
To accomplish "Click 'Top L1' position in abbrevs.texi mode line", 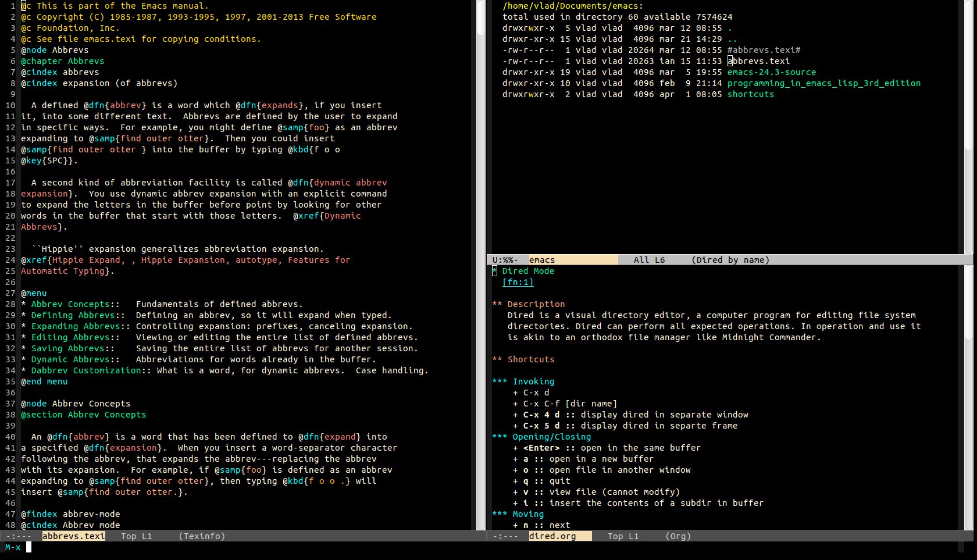I will [136, 536].
